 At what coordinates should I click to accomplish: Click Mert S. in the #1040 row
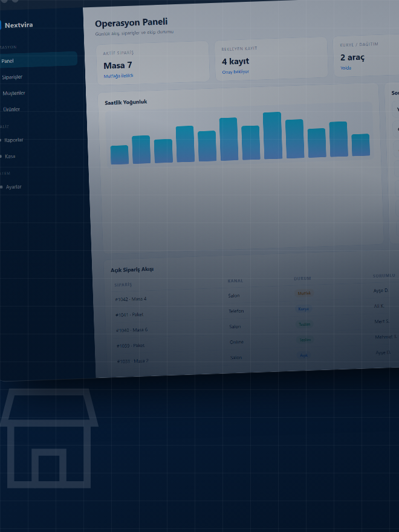pos(381,321)
